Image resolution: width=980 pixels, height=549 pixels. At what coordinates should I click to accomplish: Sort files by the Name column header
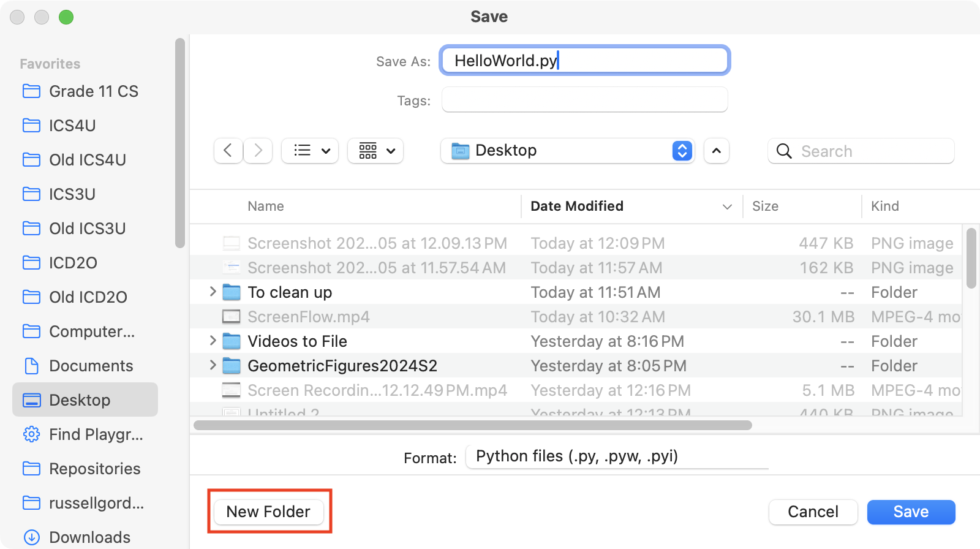pos(266,206)
